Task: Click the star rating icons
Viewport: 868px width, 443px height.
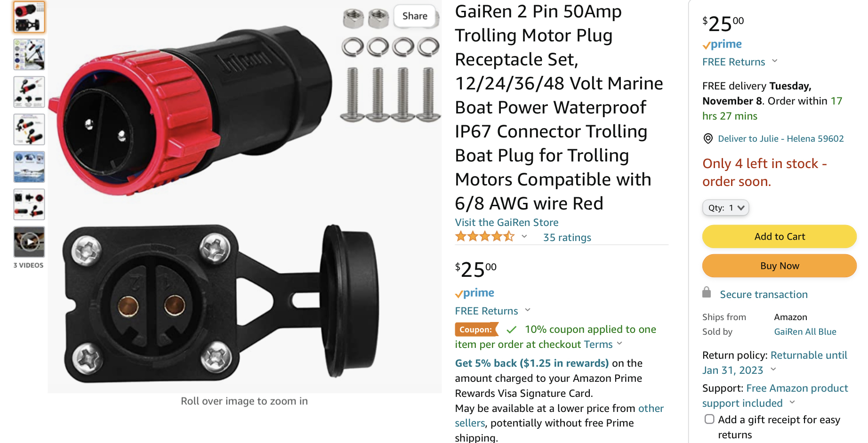Action: click(x=484, y=237)
